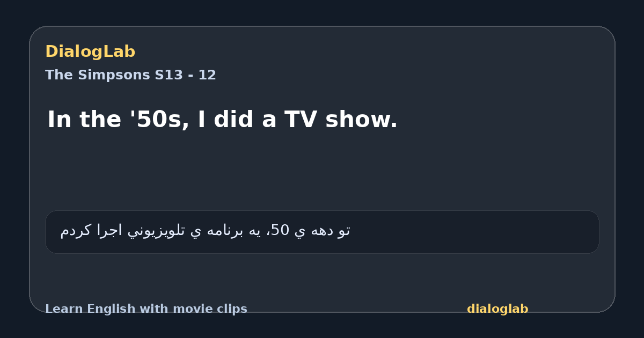Screen dimensions: 644x338
Task: Select the word 'TV' in the headline
Action: point(301,119)
